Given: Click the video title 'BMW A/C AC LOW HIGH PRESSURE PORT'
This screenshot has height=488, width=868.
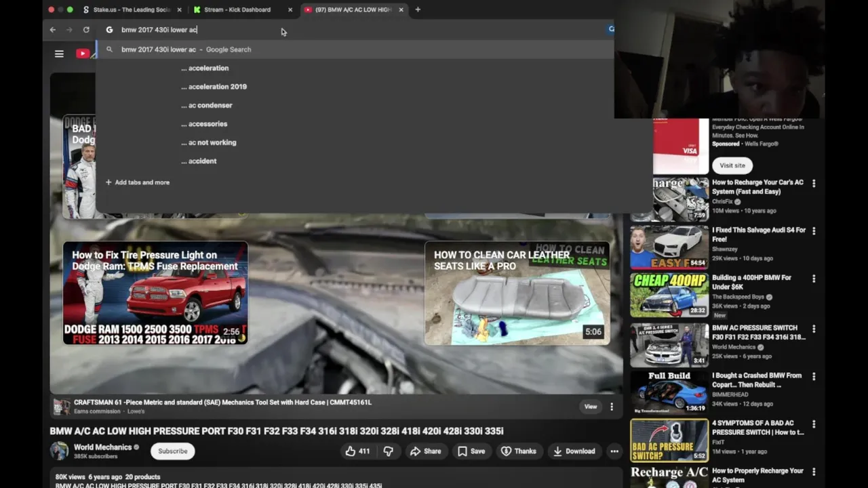Looking at the screenshot, I should pos(277,431).
